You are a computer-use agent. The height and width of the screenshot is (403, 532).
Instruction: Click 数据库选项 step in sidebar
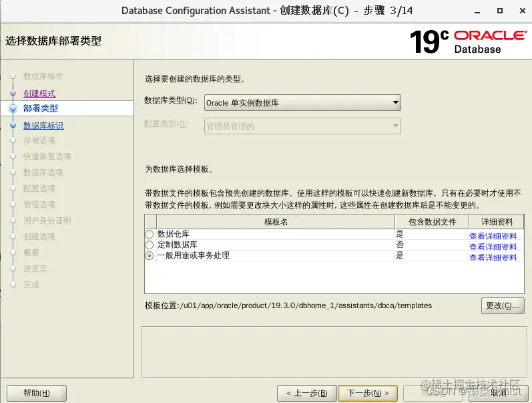[x=43, y=172]
